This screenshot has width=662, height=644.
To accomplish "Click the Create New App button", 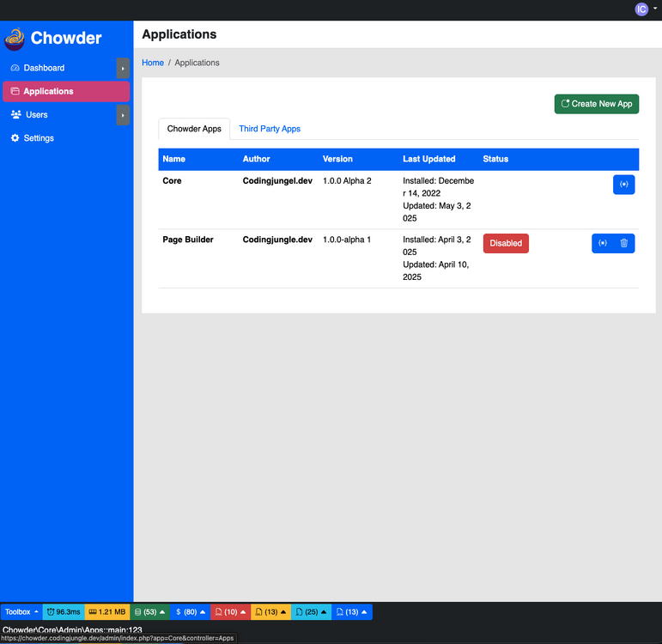I will pyautogui.click(x=596, y=104).
